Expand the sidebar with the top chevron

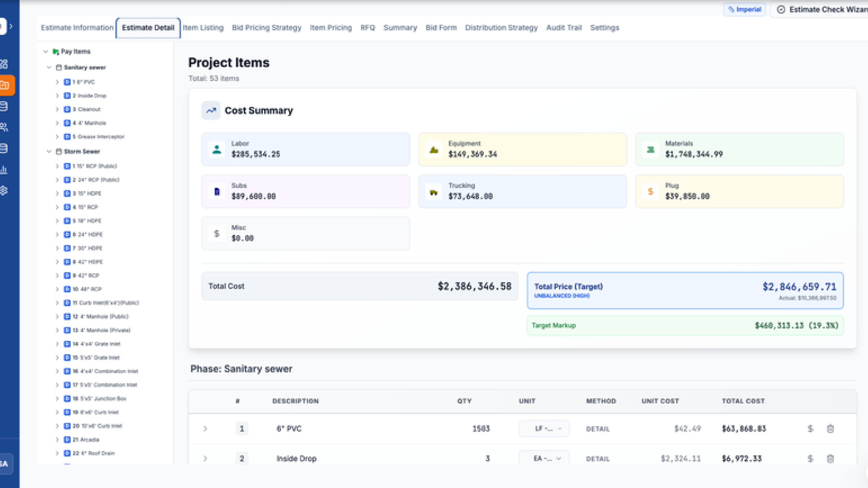coord(11,26)
